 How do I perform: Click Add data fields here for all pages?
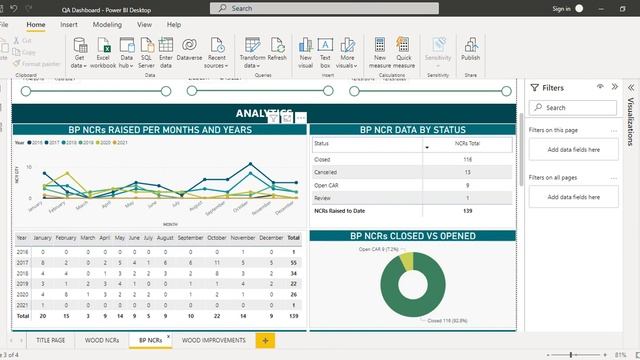pyautogui.click(x=573, y=197)
